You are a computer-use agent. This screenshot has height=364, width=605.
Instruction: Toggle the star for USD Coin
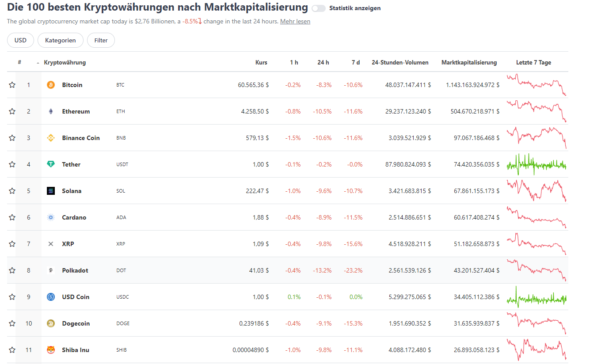click(x=12, y=297)
